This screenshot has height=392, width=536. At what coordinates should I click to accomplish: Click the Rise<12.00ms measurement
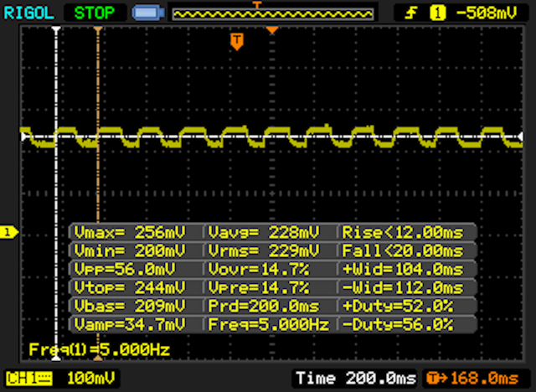(x=403, y=233)
